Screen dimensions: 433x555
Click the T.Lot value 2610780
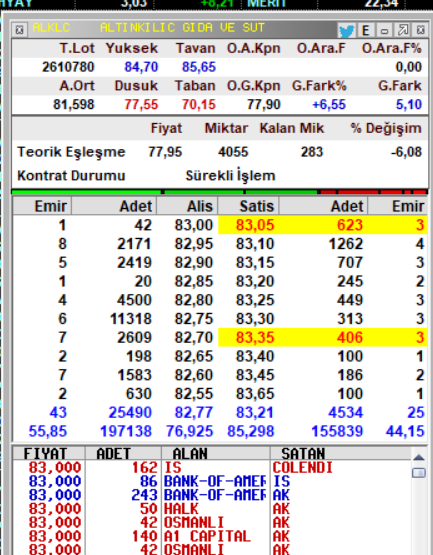pos(68,67)
